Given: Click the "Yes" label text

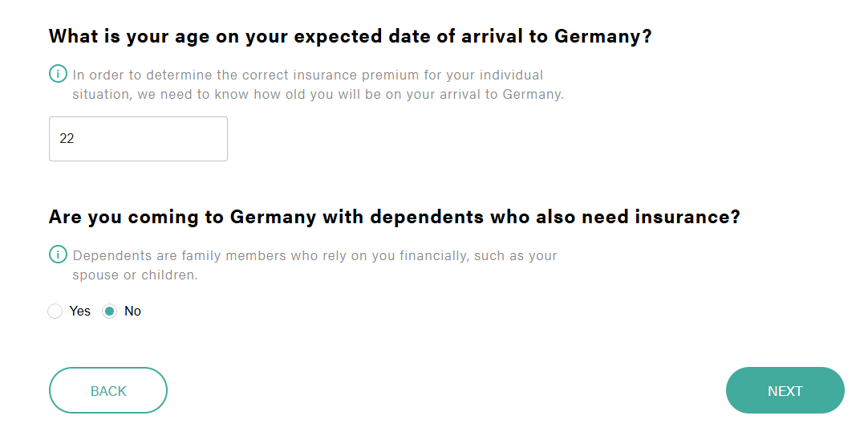Looking at the screenshot, I should click(80, 312).
